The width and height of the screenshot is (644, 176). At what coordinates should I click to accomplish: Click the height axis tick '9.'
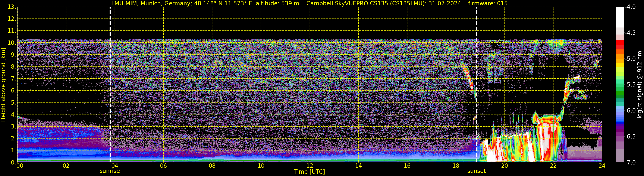coord(13,55)
